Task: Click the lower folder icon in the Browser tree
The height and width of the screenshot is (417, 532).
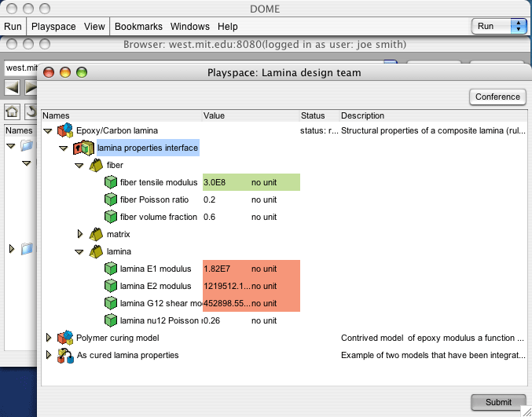Action: (x=27, y=249)
